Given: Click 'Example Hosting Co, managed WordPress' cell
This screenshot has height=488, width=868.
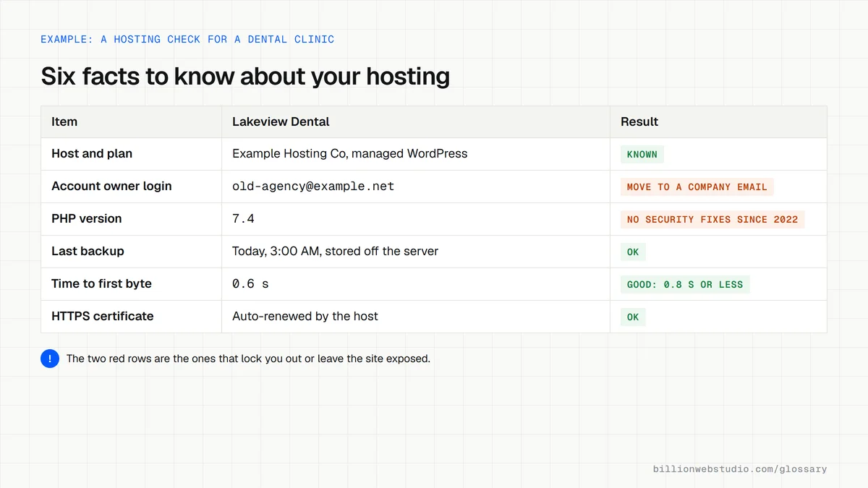Looking at the screenshot, I should [350, 153].
